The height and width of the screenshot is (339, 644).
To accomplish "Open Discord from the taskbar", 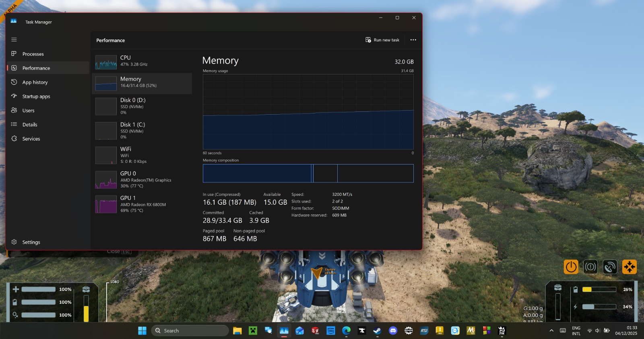I will pyautogui.click(x=393, y=331).
